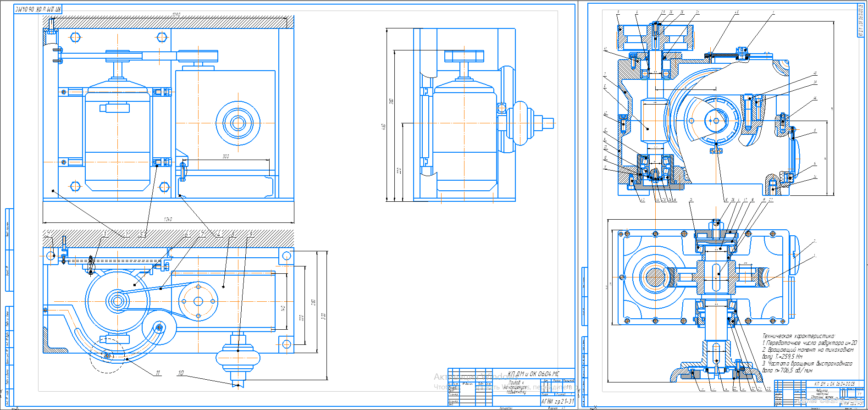Viewport: 868px width, 410px height.
Task: Click the АГНИ гр.21-31 group cell
Action: point(557,401)
